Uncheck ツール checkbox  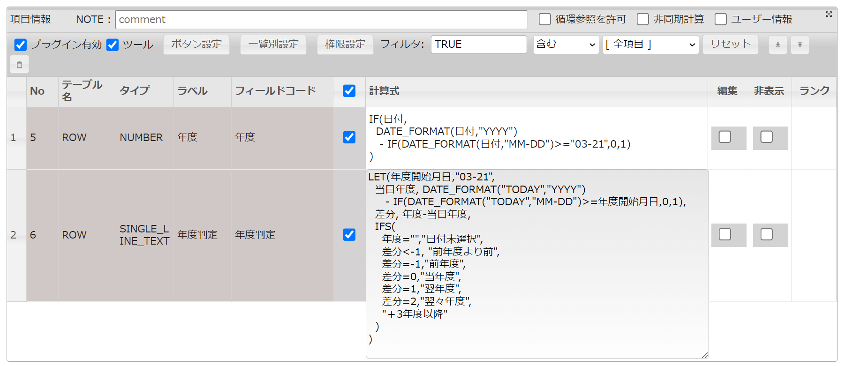click(x=113, y=45)
